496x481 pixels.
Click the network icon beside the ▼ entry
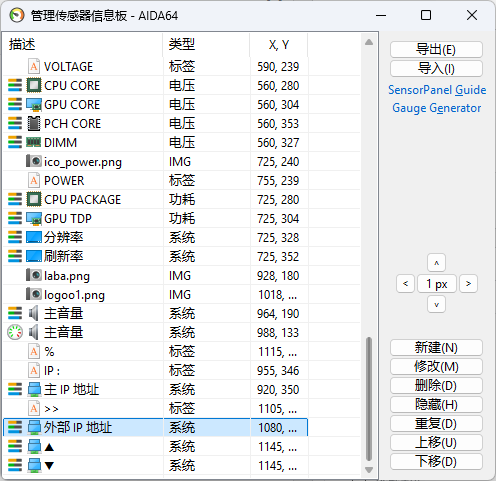coord(34,465)
